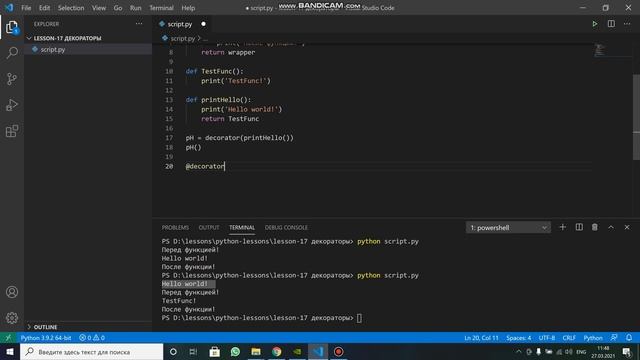Click the '@decorator' line in editor
The width and height of the screenshot is (640, 360).
205,166
